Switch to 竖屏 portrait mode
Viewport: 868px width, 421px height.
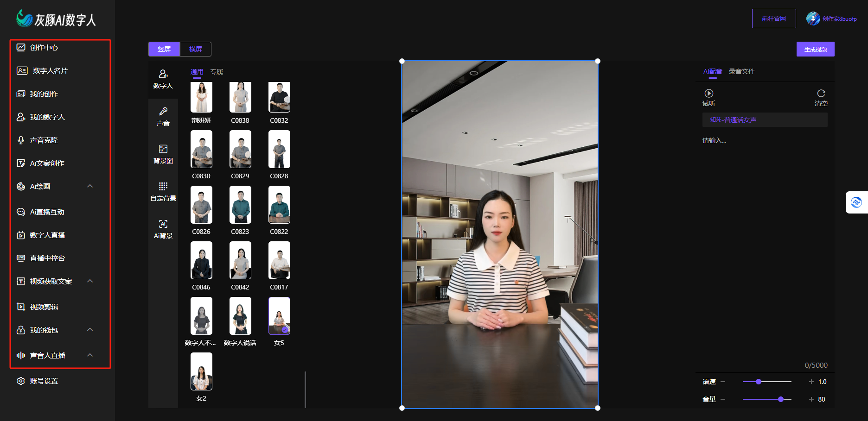pos(164,49)
